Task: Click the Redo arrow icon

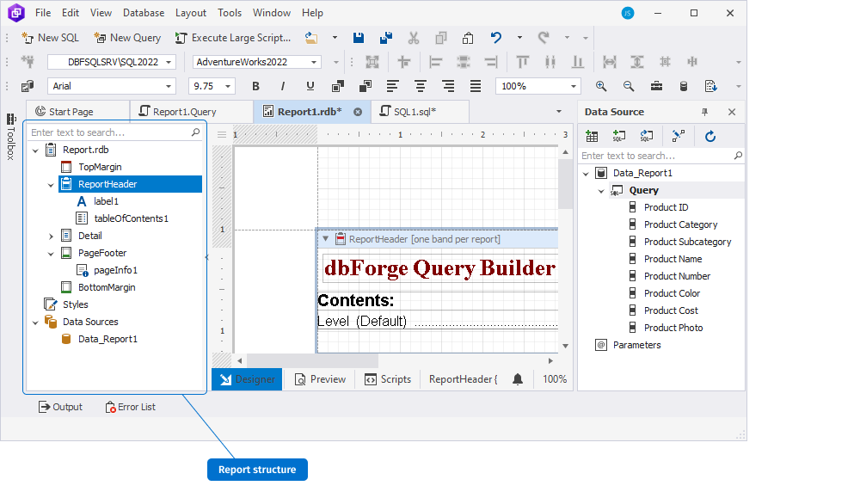Action: coord(544,38)
